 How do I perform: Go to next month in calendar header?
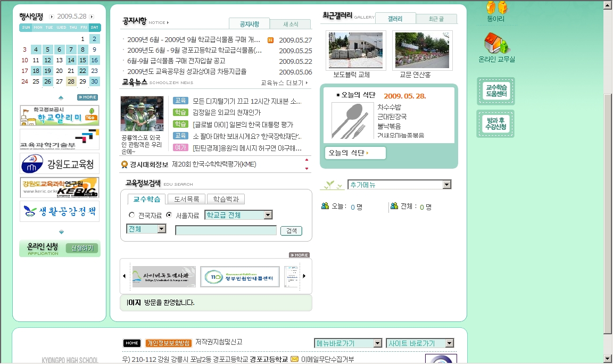coord(92,17)
